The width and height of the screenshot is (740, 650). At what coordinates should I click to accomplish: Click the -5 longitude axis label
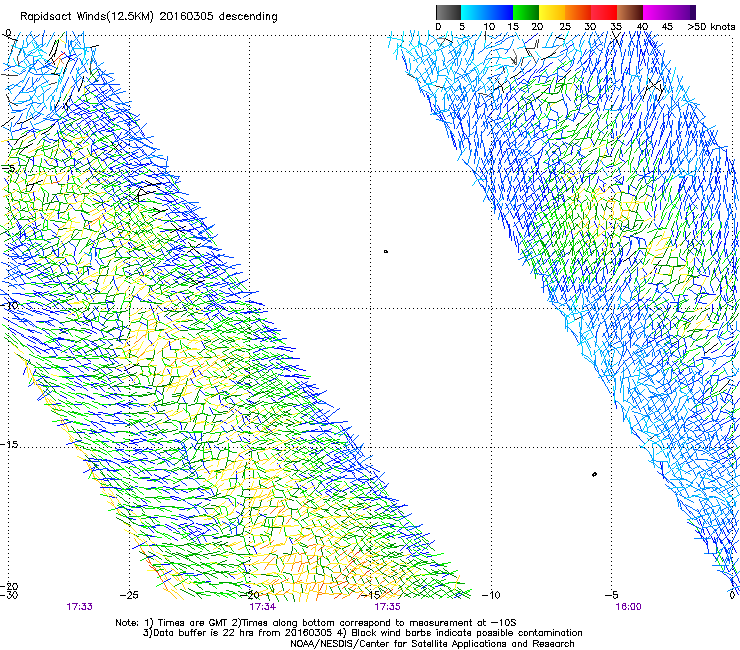click(611, 595)
